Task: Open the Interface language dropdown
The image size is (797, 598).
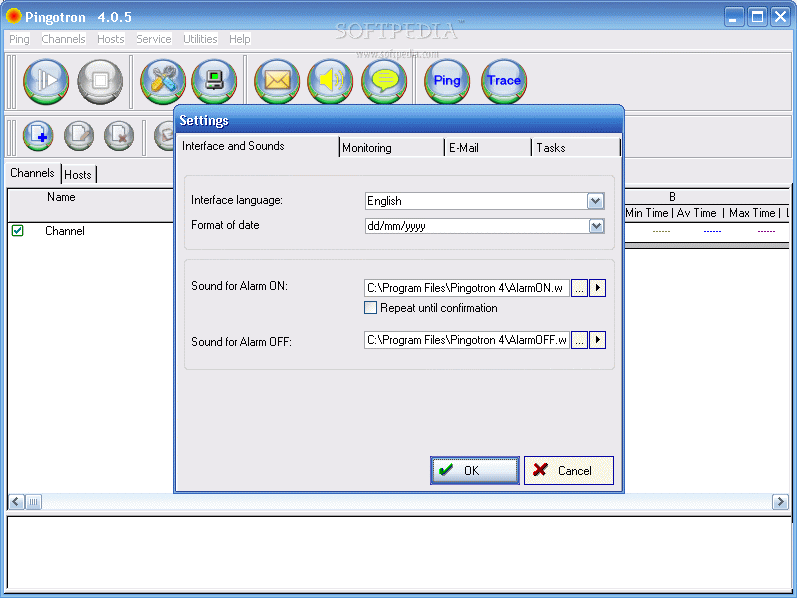Action: (x=596, y=201)
